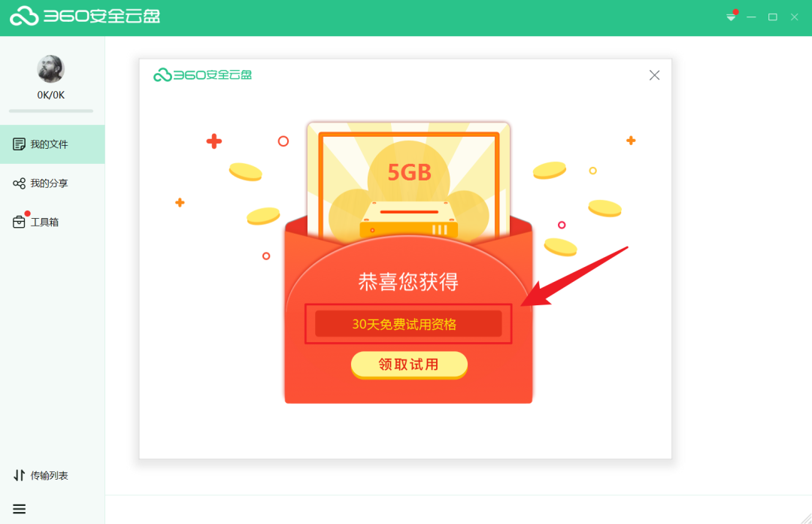This screenshot has height=524, width=812.
Task: Maximize the application window
Action: (x=773, y=17)
